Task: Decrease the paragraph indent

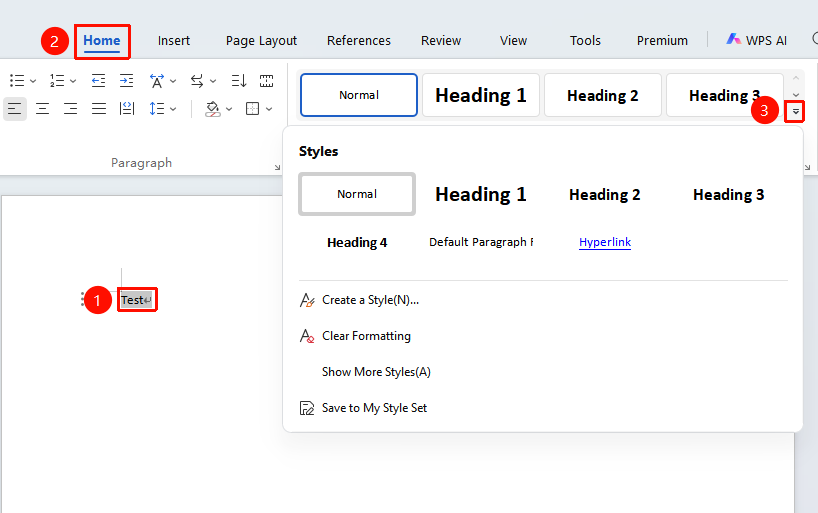Action: pos(98,80)
